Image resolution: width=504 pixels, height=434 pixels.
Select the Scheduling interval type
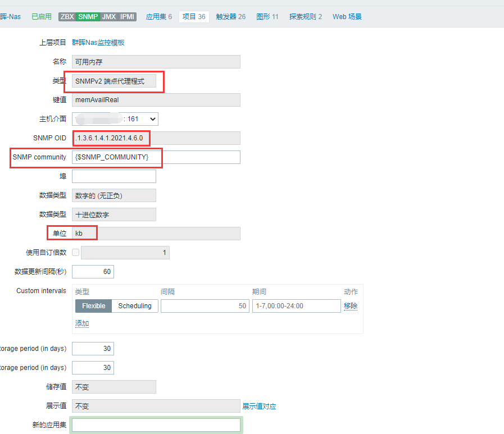pos(135,306)
